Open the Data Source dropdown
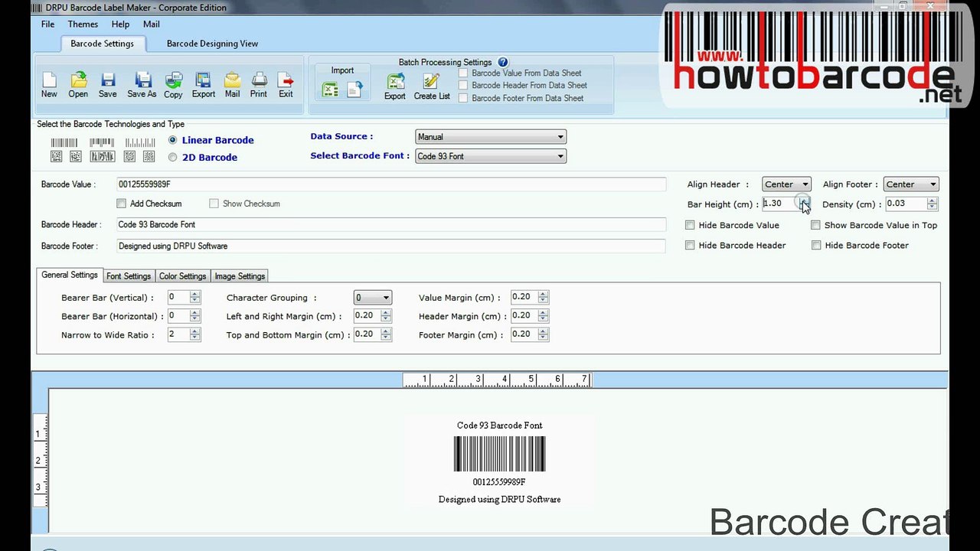Screen dimensions: 980x551 click(x=491, y=137)
